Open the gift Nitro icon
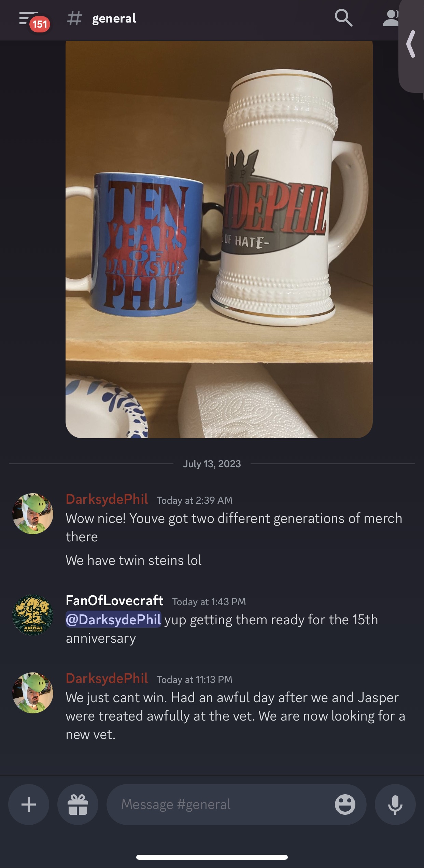Image resolution: width=424 pixels, height=868 pixels. coord(78,805)
